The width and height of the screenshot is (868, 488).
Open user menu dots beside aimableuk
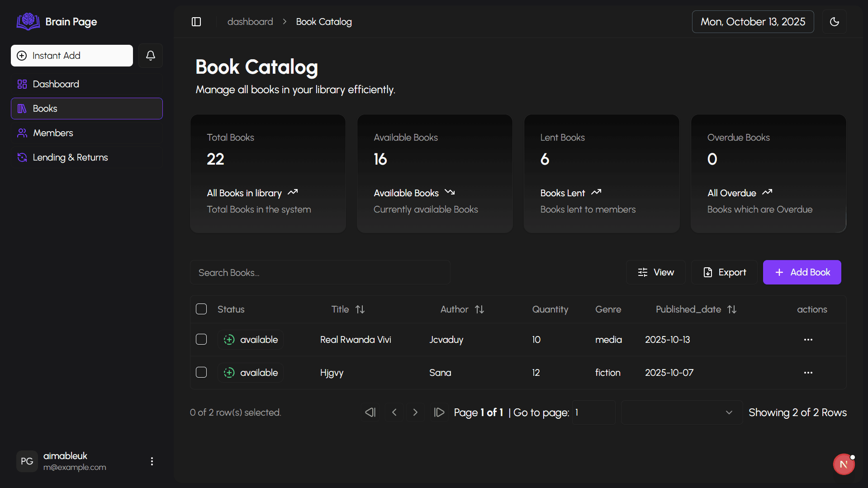[152, 461]
